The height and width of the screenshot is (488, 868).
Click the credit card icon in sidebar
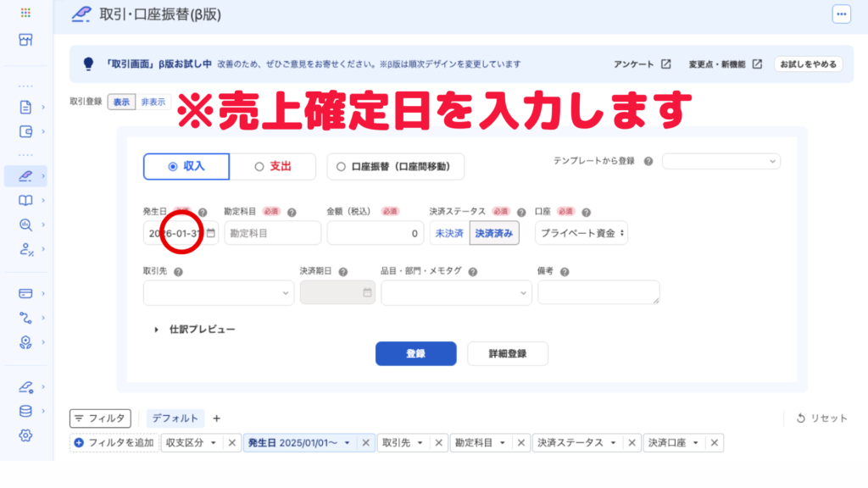point(25,293)
